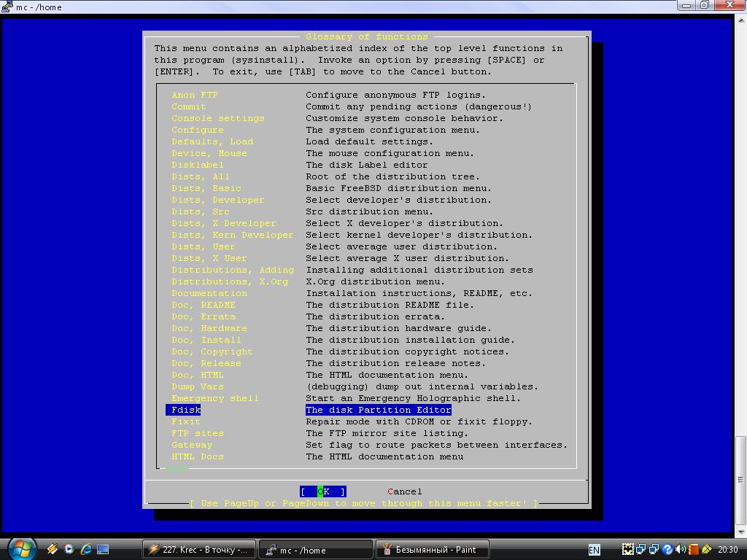The image size is (747, 560).
Task: Select the Emergency shell entry
Action: (x=214, y=398)
